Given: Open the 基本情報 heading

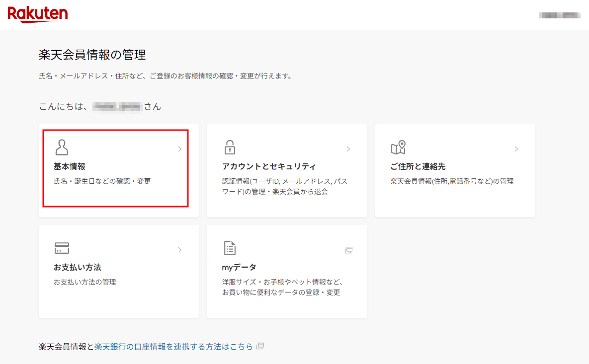Looking at the screenshot, I should 70,166.
